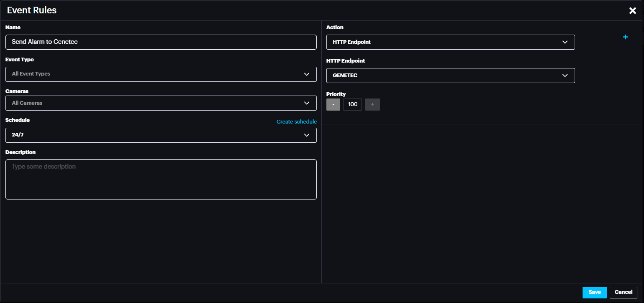This screenshot has width=644, height=303.
Task: Click the chevron arrow in Action field
Action: (x=565, y=42)
